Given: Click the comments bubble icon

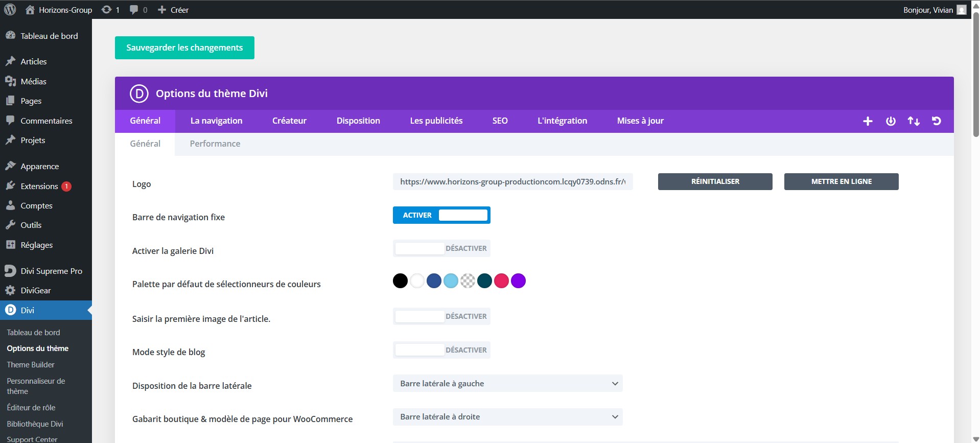Looking at the screenshot, I should [134, 10].
